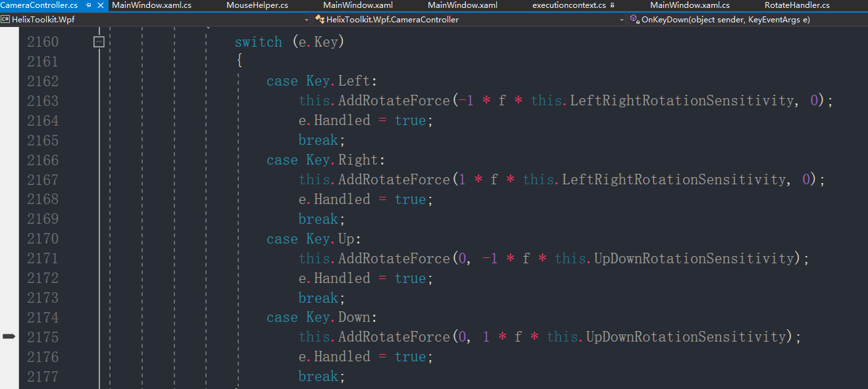Collapse the code region at line 2160

coord(99,41)
